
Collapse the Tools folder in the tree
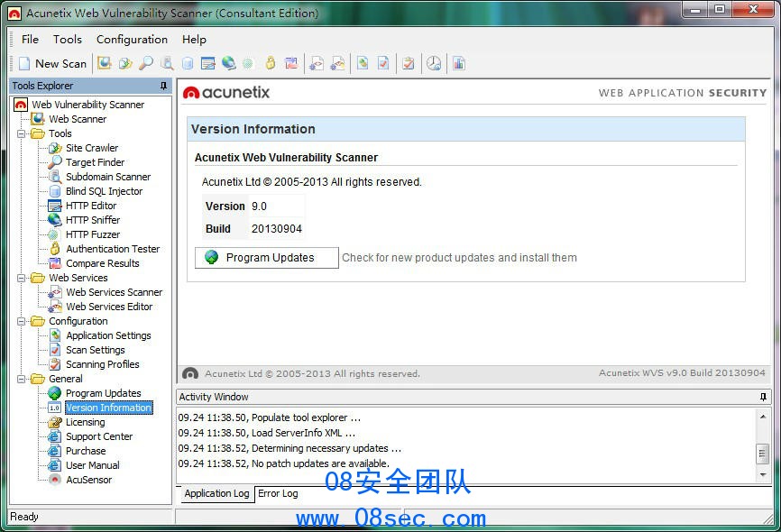pos(21,133)
